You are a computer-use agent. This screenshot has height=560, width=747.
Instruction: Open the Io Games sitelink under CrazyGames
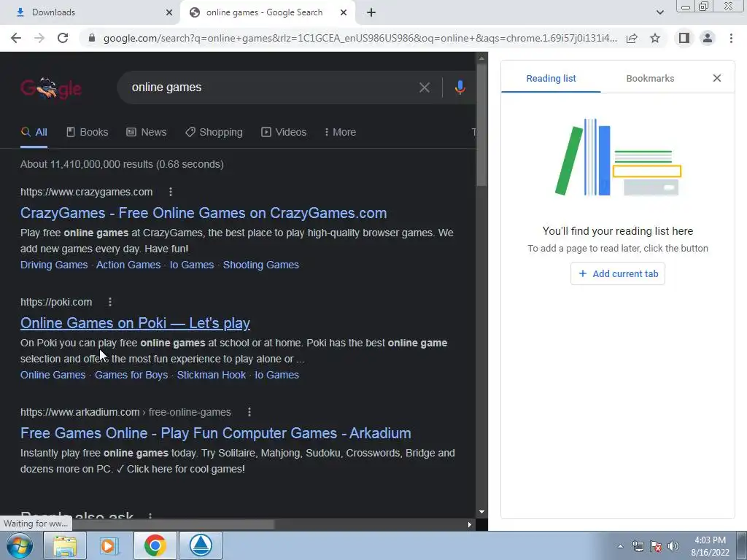click(x=192, y=265)
